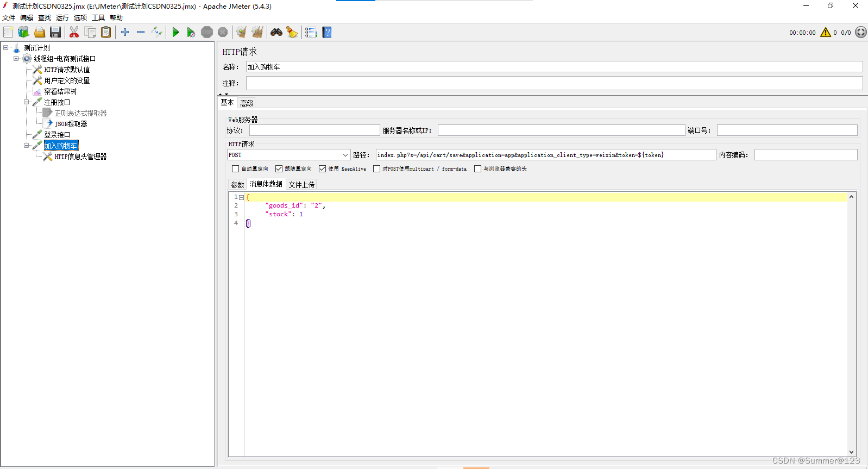Click the Reset Search icon

[292, 33]
